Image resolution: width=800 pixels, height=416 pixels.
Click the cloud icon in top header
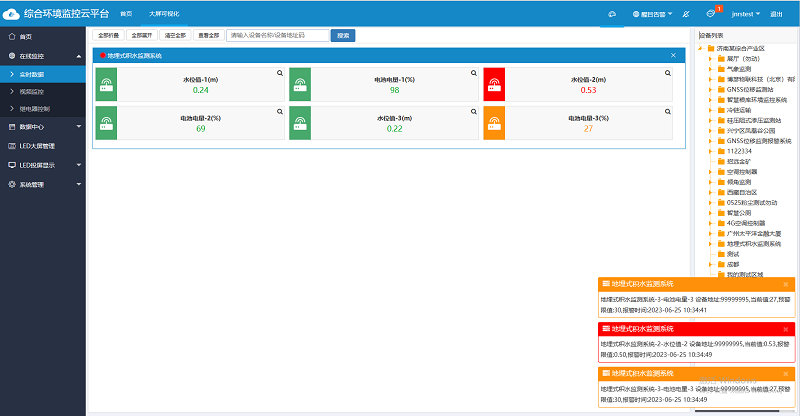(x=613, y=14)
